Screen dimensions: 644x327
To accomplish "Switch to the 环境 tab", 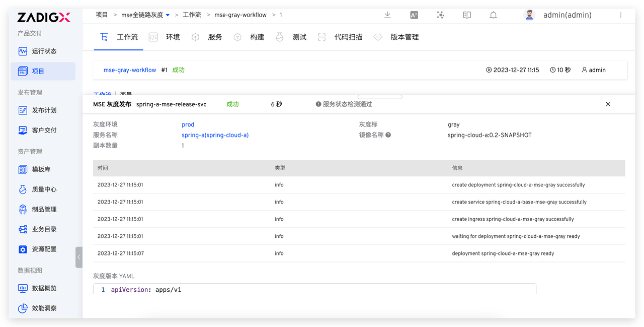I will pyautogui.click(x=172, y=37).
